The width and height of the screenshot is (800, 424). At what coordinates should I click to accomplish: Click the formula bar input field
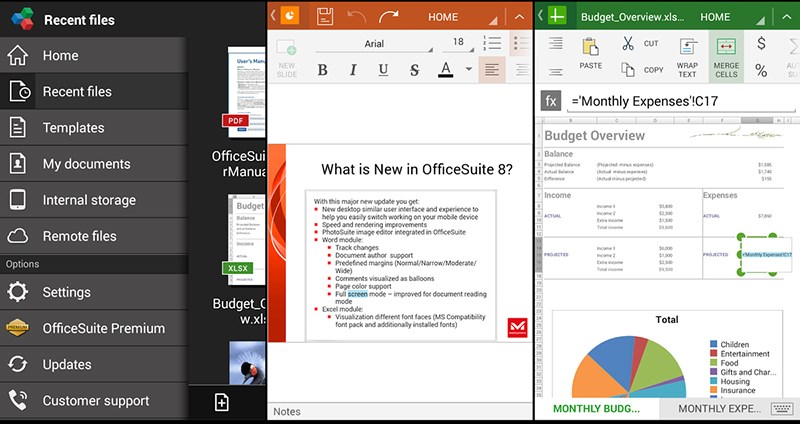[x=681, y=101]
